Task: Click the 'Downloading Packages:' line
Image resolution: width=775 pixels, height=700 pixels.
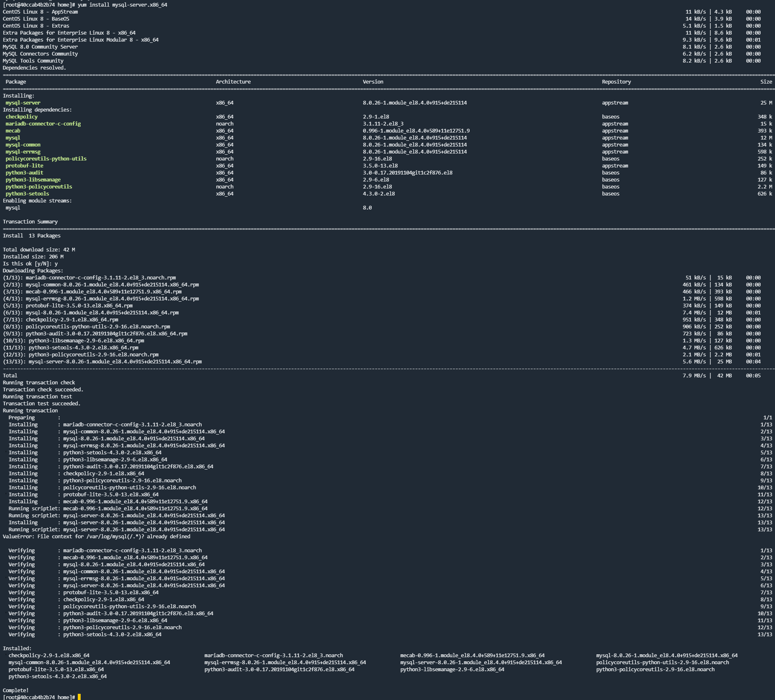Action: coord(33,271)
